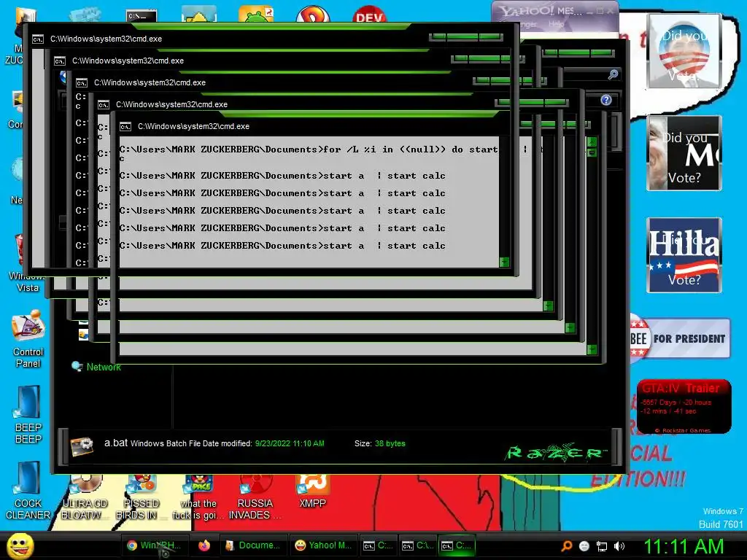The width and height of the screenshot is (747, 560).
Task: Click the Explorer blue help question-mark icon
Action: tap(606, 100)
